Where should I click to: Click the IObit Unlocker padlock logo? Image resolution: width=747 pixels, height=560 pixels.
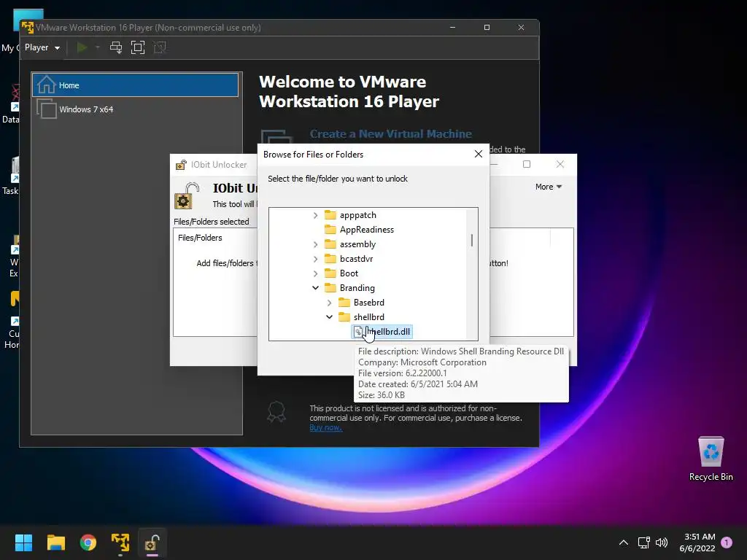[x=186, y=195]
